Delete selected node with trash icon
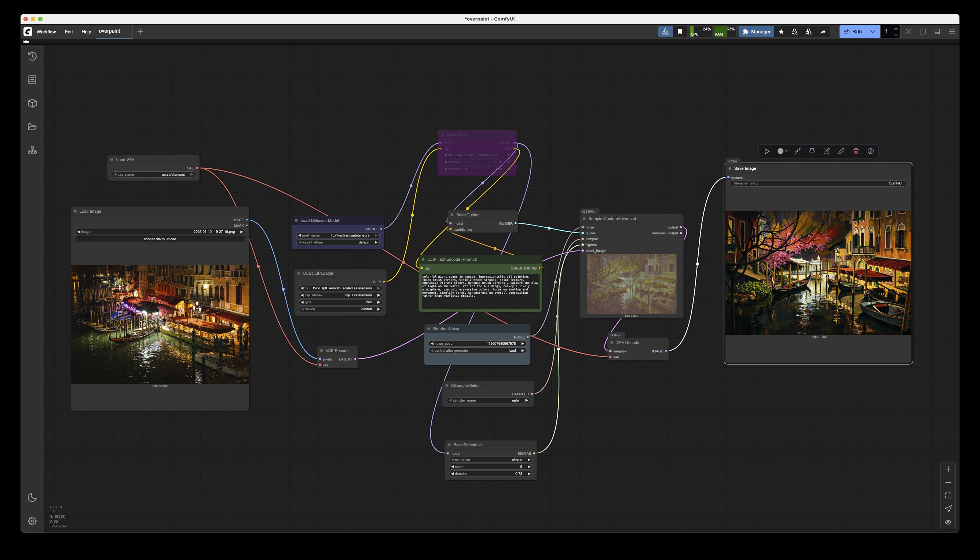Screen dimensions: 980x560 856,151
